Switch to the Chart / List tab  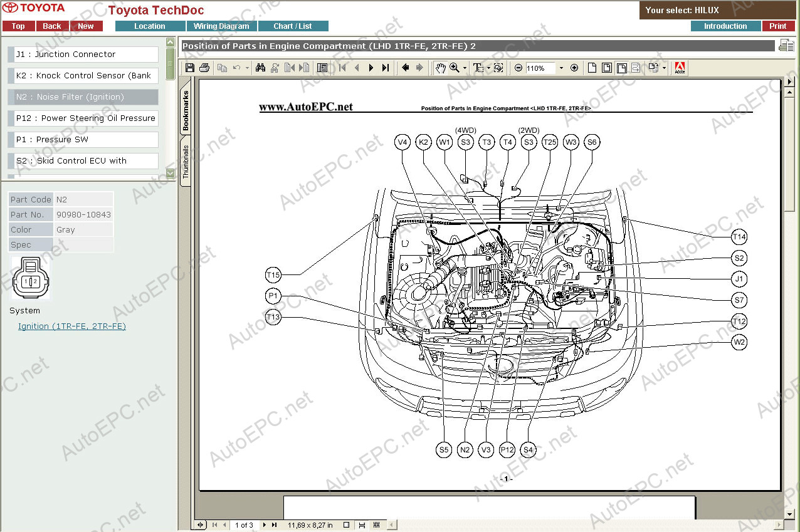tap(293, 26)
